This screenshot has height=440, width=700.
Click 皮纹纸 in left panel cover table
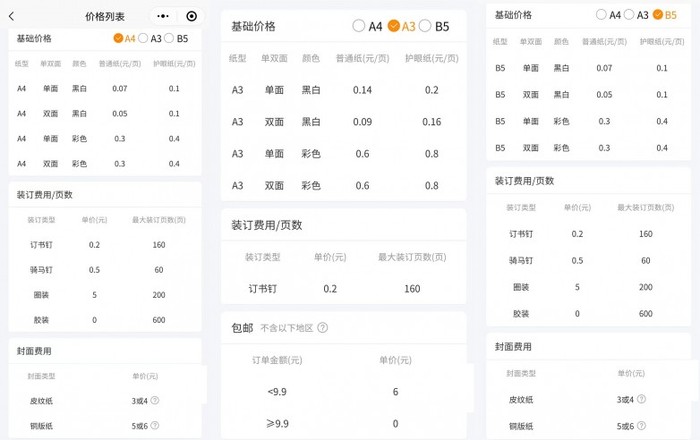click(41, 401)
